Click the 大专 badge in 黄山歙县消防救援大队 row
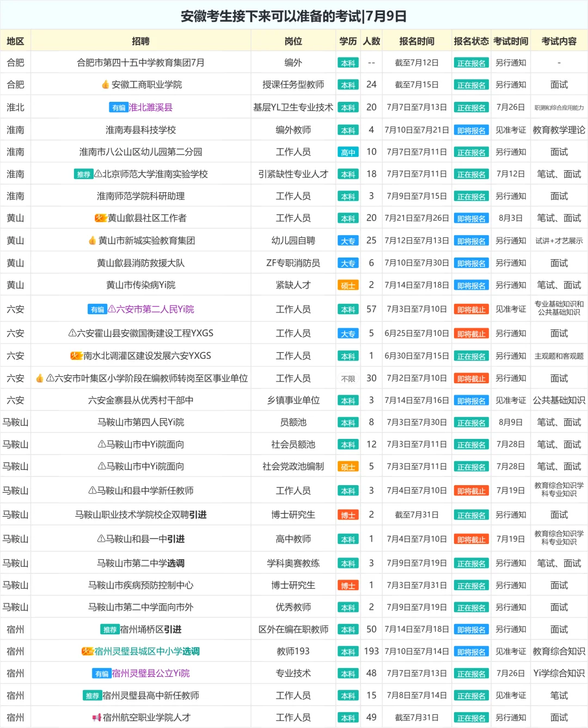Image resolution: width=588 pixels, height=728 pixels. [348, 264]
